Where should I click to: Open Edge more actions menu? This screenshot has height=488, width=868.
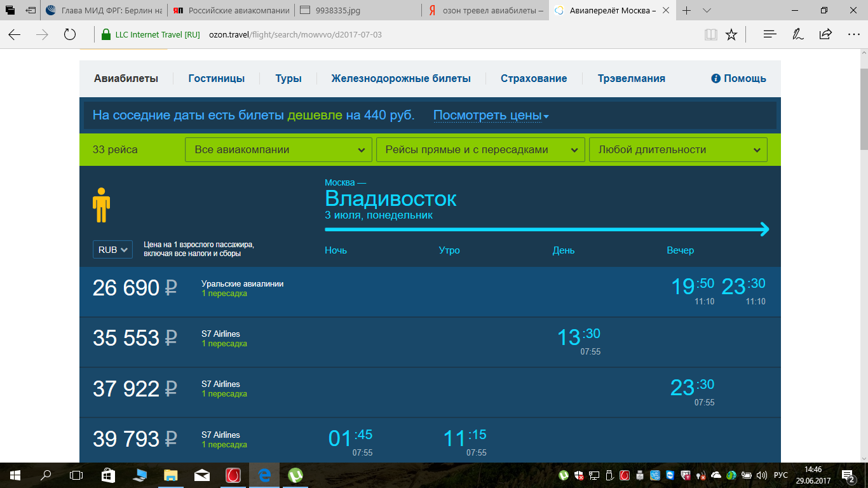point(853,34)
